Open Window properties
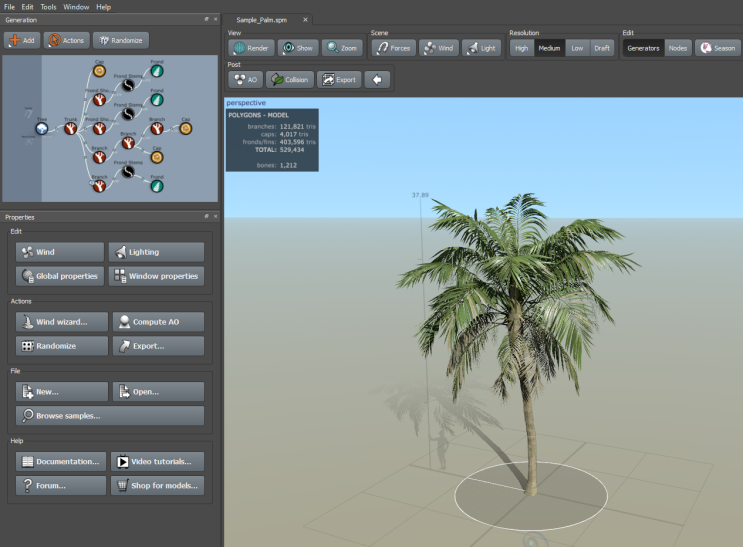743x547 pixels. pos(156,276)
